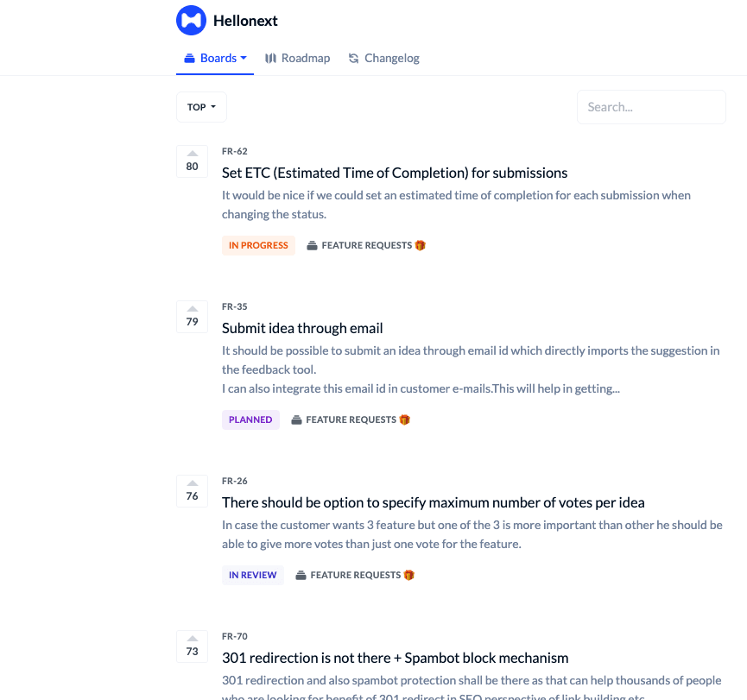This screenshot has height=700, width=747.
Task: Open the Boards dropdown tab
Action: (215, 59)
